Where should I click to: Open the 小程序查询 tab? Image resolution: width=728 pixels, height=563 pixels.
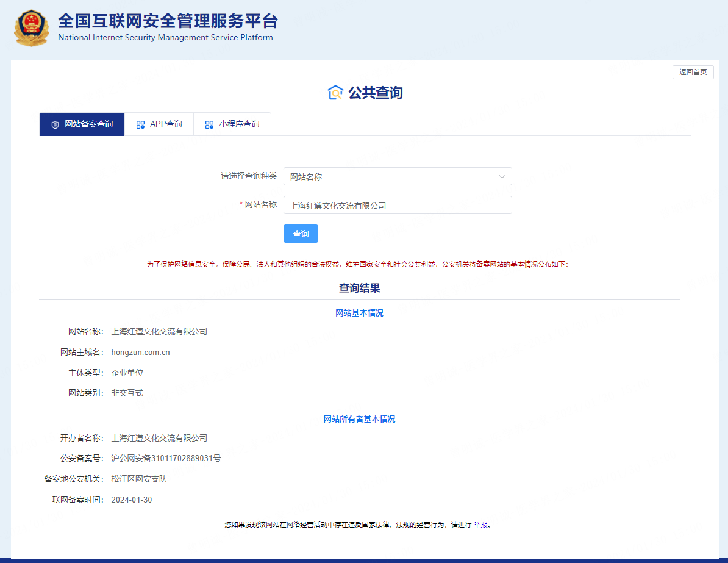pos(232,124)
